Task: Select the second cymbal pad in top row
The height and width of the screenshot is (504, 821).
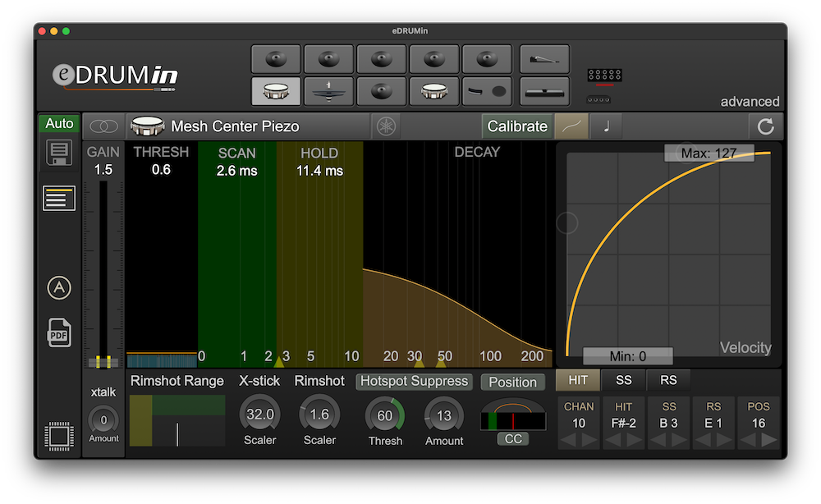Action: click(329, 59)
